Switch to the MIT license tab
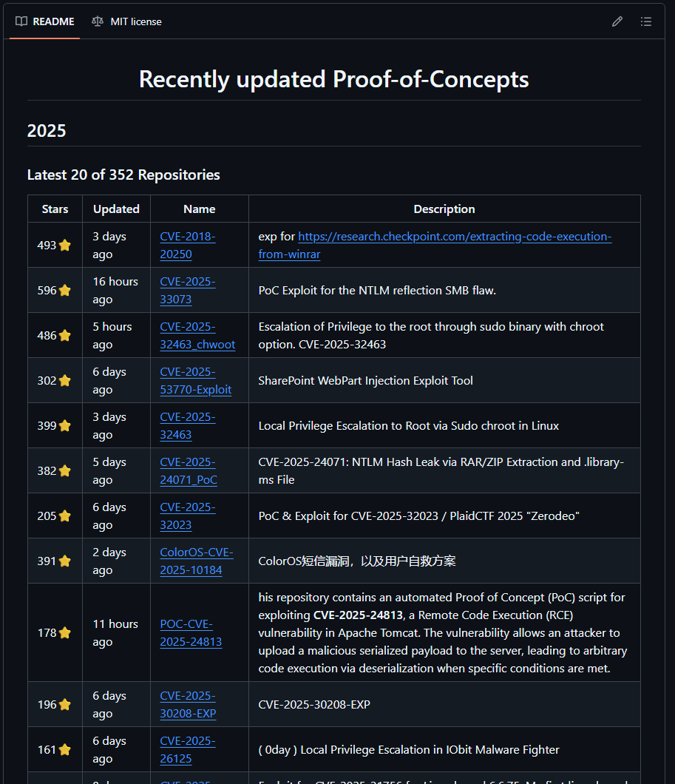Image resolution: width=675 pixels, height=784 pixels. coord(126,21)
